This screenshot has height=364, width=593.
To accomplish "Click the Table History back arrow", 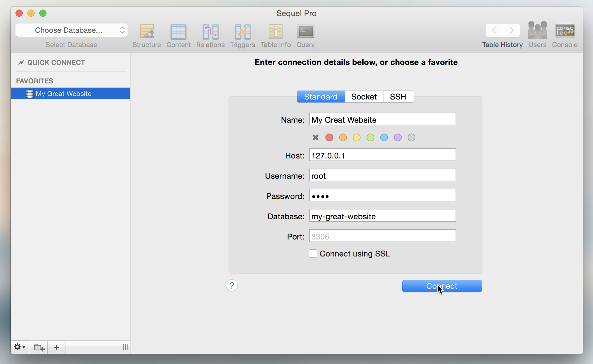I will coord(493,30).
